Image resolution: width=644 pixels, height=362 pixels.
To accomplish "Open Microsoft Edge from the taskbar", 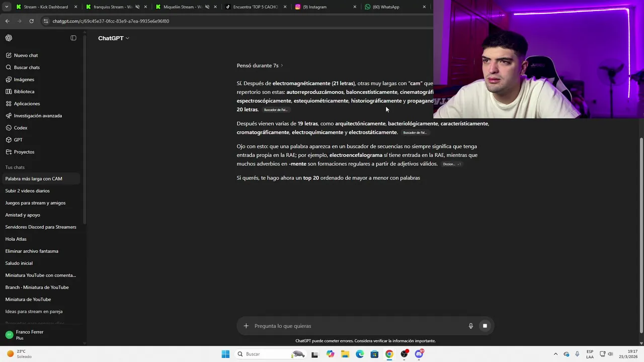I will [360, 354].
